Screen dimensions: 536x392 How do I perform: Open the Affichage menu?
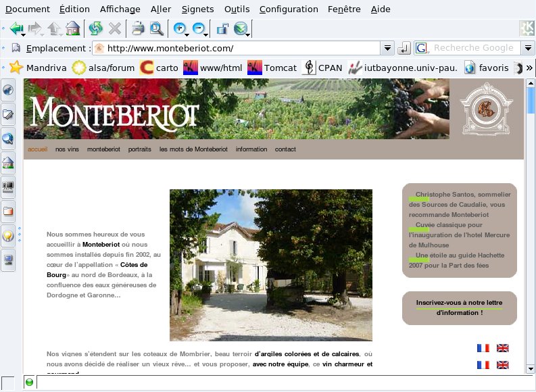[120, 9]
